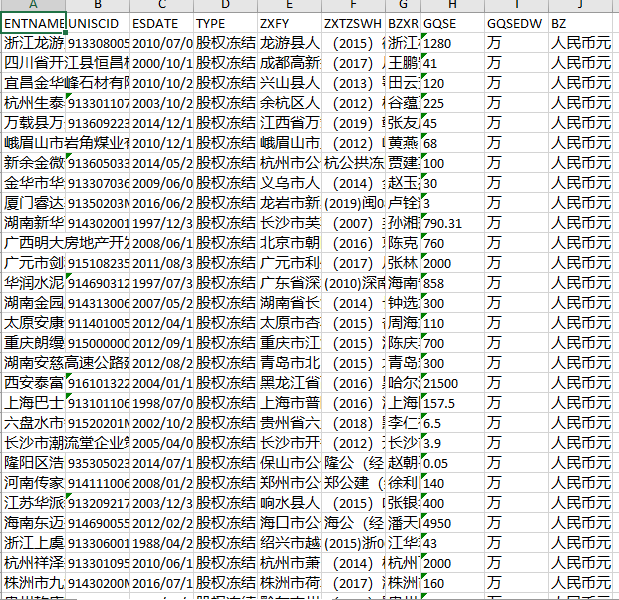Select 股权冻结 cell in 厦门睿达 row
The image size is (619, 600).
coord(225,203)
